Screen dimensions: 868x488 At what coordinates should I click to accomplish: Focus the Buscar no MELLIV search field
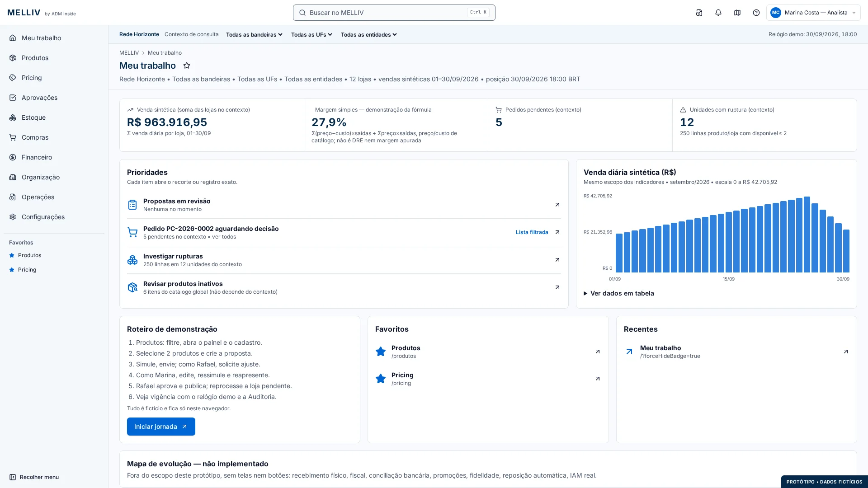point(394,13)
